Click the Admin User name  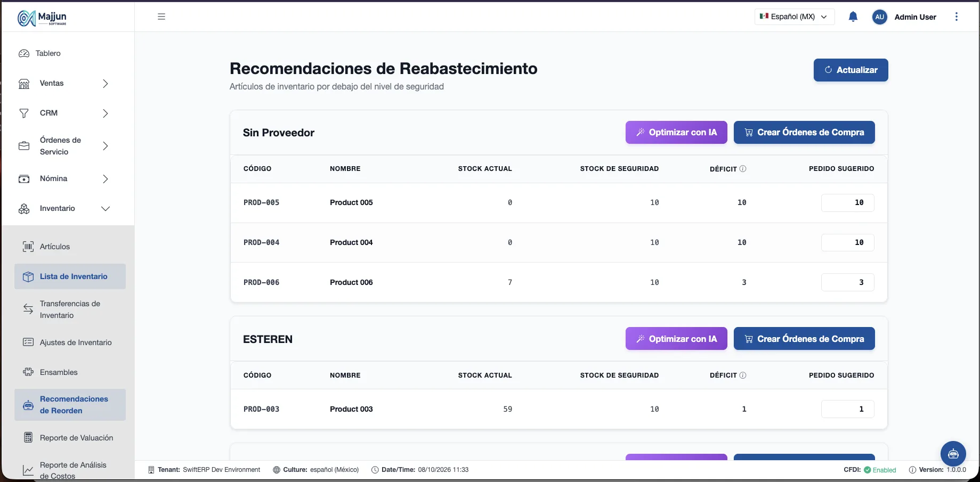[915, 17]
